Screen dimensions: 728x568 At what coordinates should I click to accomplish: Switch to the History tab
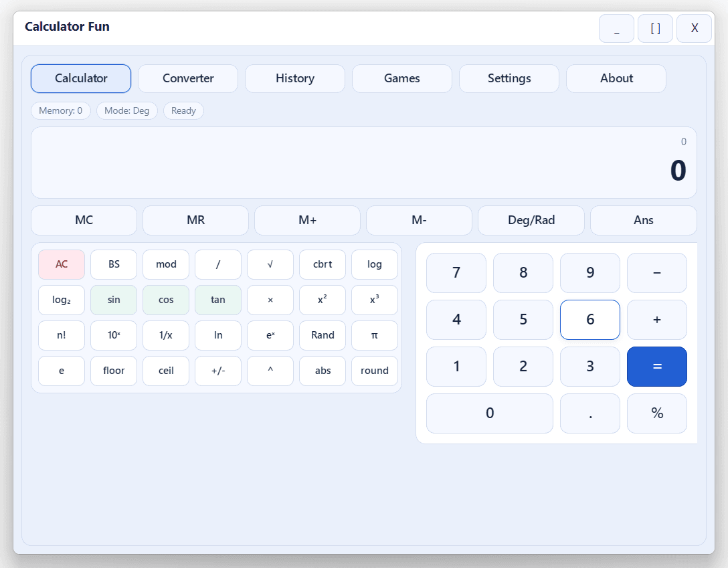[294, 78]
